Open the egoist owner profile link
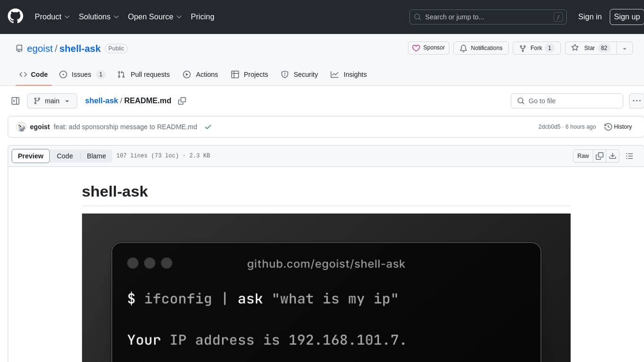This screenshot has height=362, width=644. coord(40,48)
